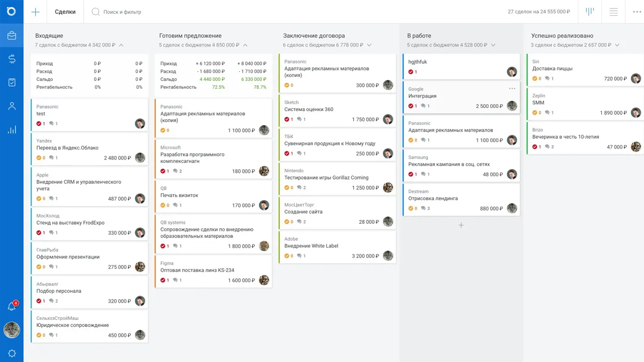The height and width of the screenshot is (362, 644).
Task: Open the Сделки tab in header
Action: pos(65,12)
